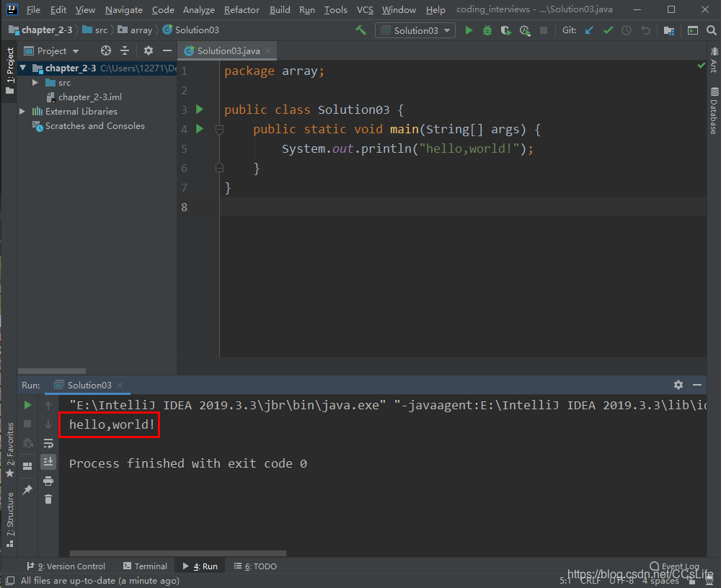Switch to the Solution03.java editor tab
Screen dimensions: 721x588
pos(228,50)
